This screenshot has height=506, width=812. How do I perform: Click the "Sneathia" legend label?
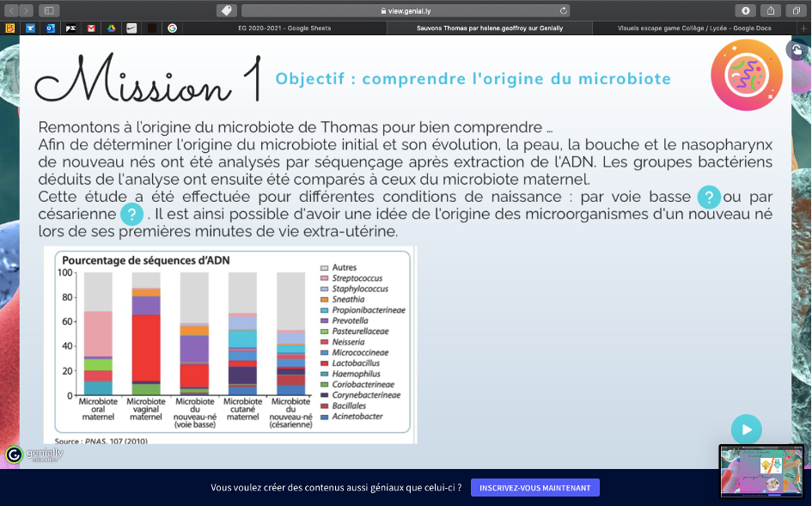coord(348,299)
